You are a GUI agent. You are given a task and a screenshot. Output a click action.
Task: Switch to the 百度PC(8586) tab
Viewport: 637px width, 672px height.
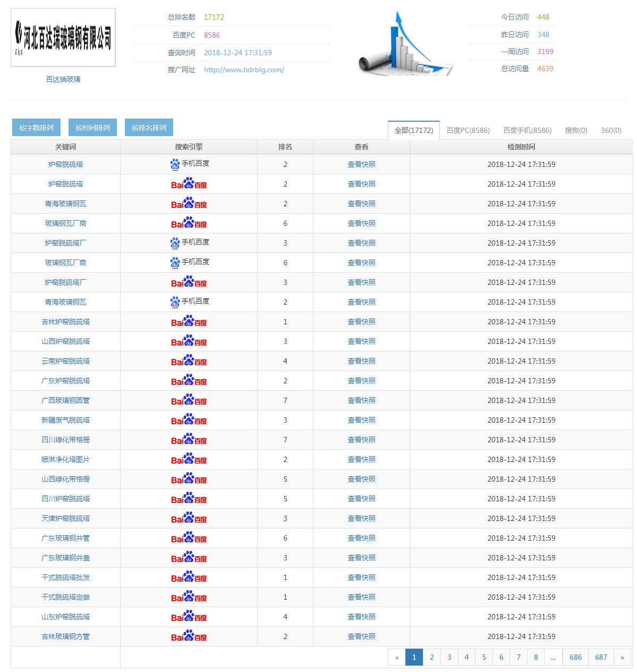click(468, 130)
